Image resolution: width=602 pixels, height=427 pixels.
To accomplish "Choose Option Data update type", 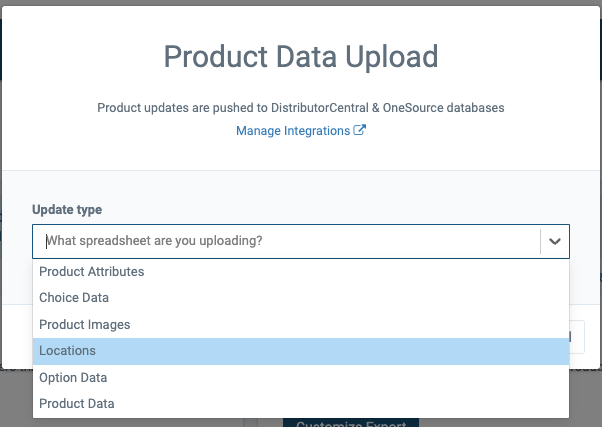I will point(301,377).
